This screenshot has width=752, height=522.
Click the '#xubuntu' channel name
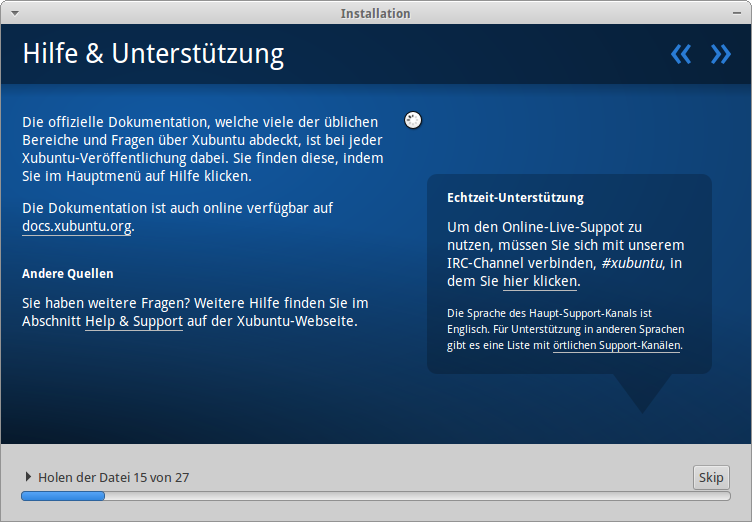coord(632,263)
